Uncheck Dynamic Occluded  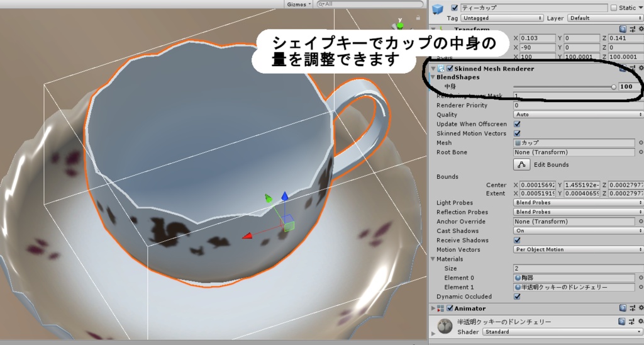click(x=517, y=297)
